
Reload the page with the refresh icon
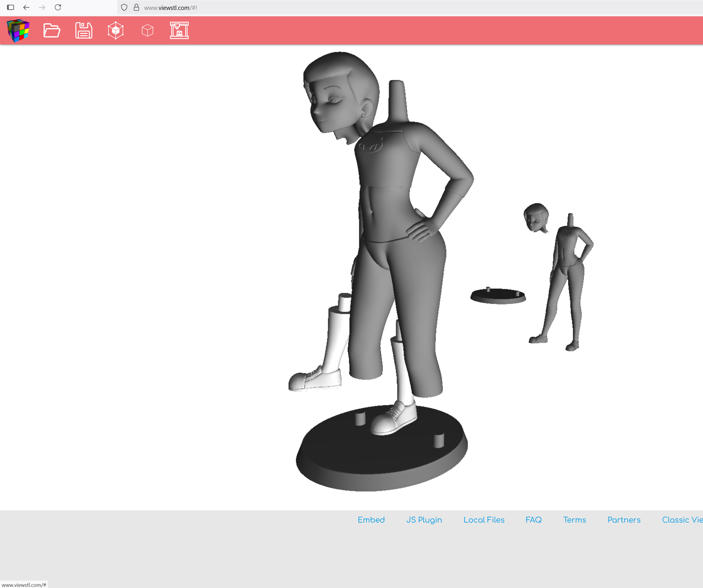[x=58, y=7]
